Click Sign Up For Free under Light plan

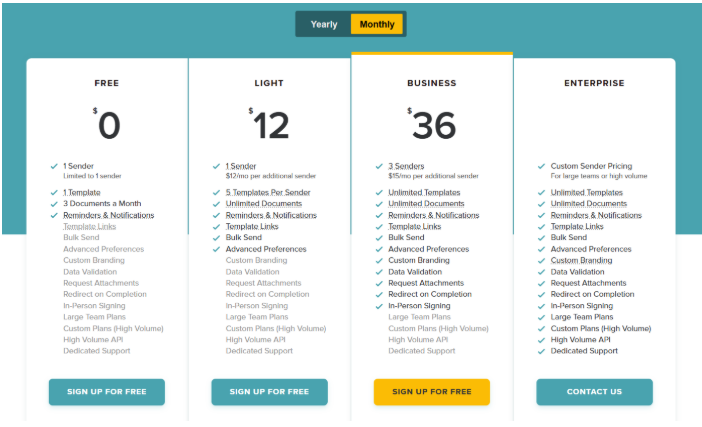[x=269, y=392]
